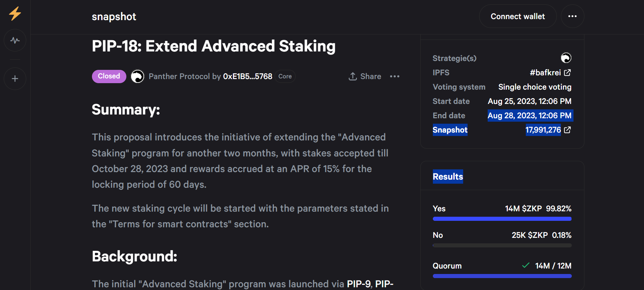Click the Panther Protocol avatar icon
The width and height of the screenshot is (644, 290).
coord(138,76)
